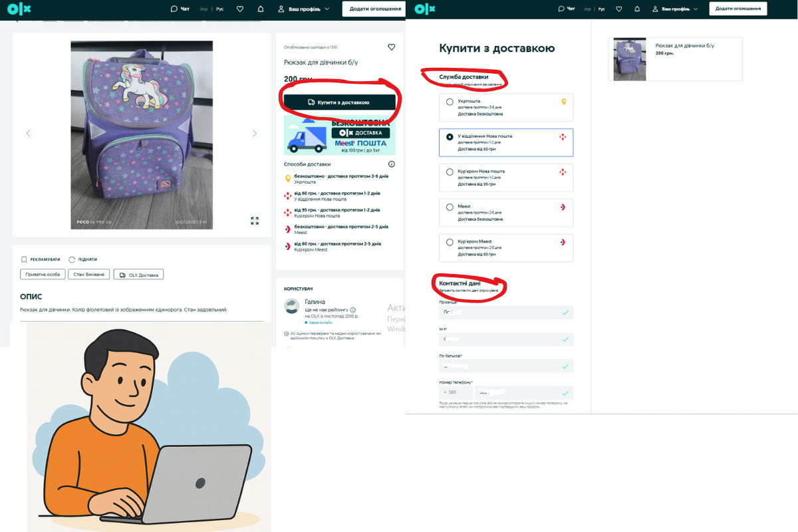798x532 pixels.
Task: Select the Укрпошта delivery radio button
Action: (x=450, y=102)
